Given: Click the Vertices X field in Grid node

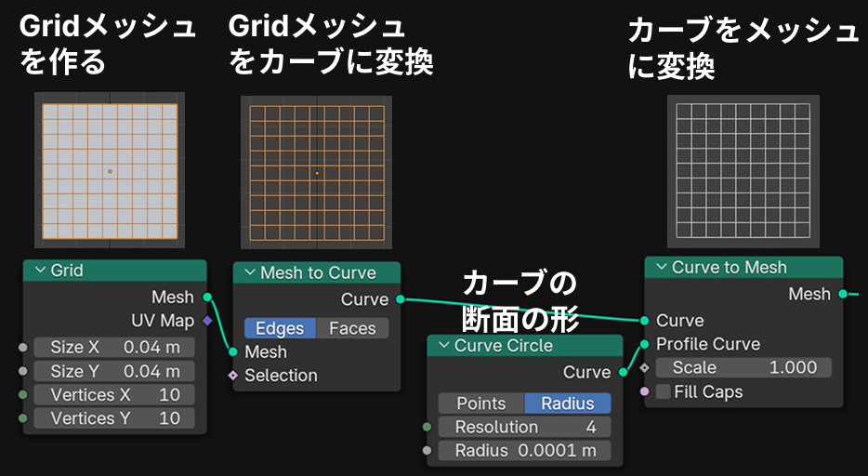Looking at the screenshot, I should [x=114, y=394].
